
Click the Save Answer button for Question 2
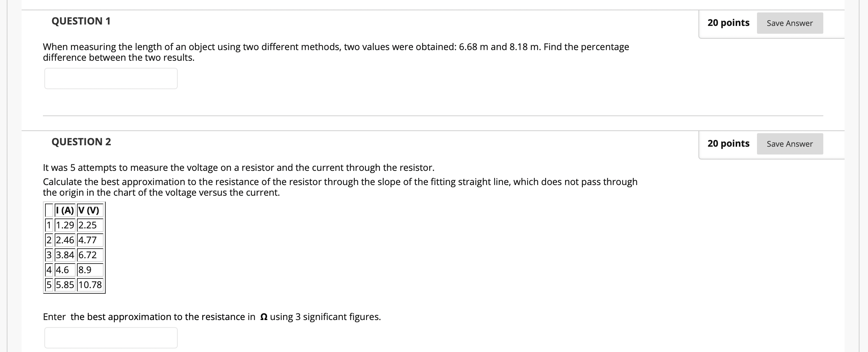pyautogui.click(x=790, y=144)
